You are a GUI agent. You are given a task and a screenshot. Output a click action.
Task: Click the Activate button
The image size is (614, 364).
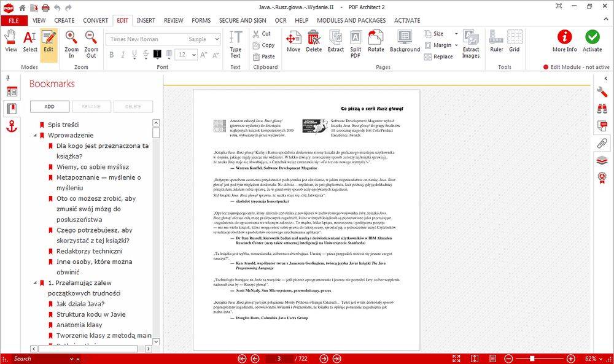tap(593, 42)
